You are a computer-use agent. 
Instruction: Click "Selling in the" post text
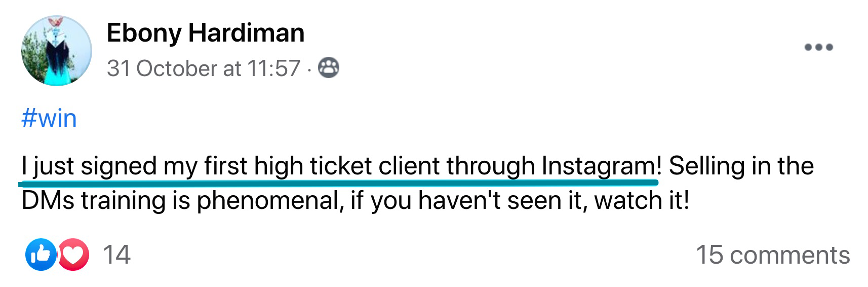[741, 166]
